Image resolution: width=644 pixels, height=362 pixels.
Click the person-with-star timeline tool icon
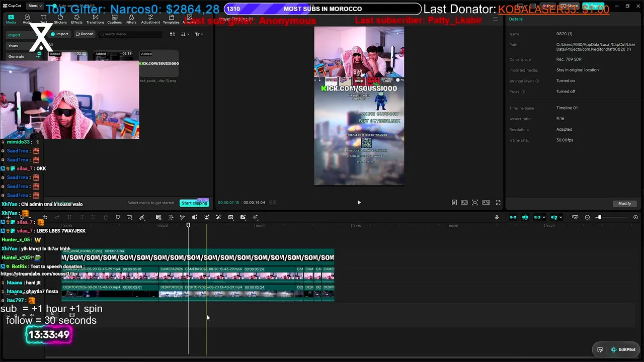pos(207,217)
